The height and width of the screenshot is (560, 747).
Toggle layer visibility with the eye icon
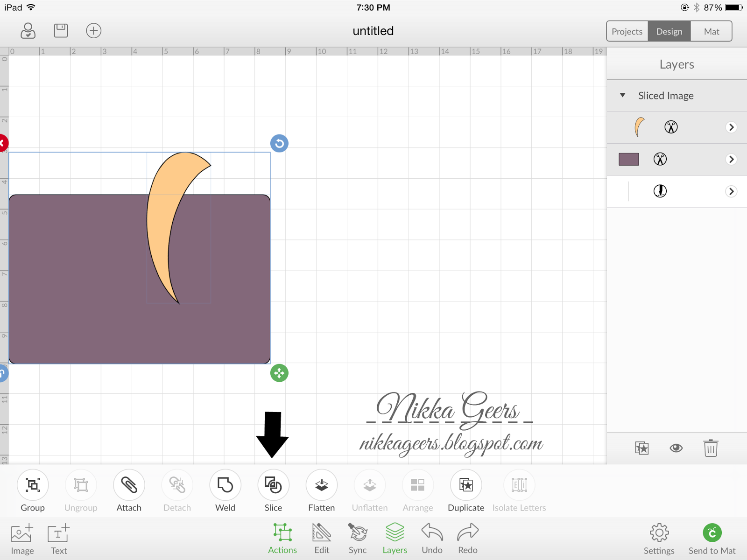pyautogui.click(x=676, y=448)
